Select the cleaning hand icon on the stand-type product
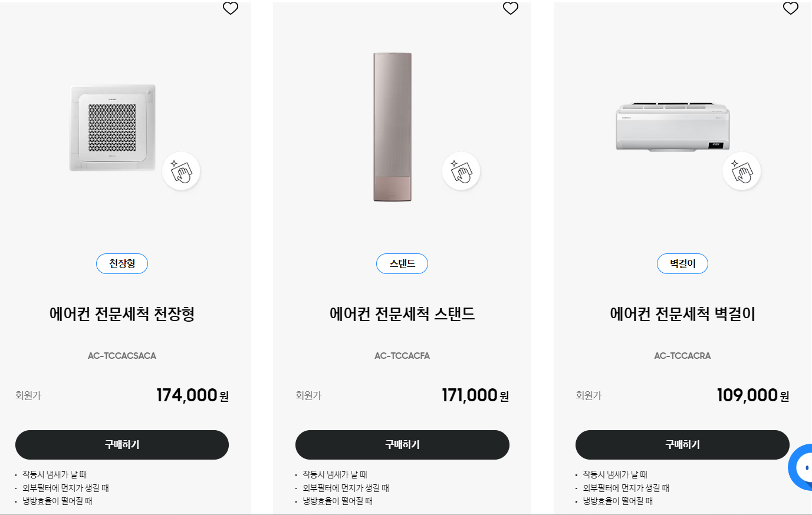This screenshot has height=515, width=812. 461,170
